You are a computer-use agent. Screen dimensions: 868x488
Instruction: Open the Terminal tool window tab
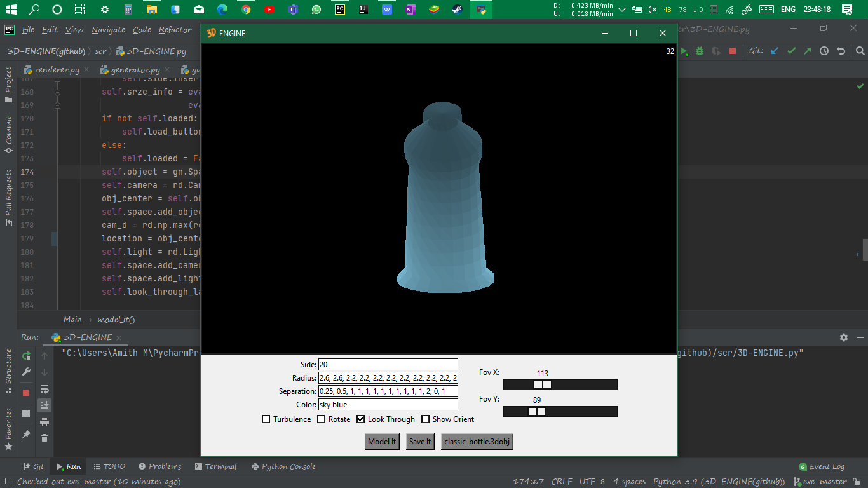(x=215, y=466)
